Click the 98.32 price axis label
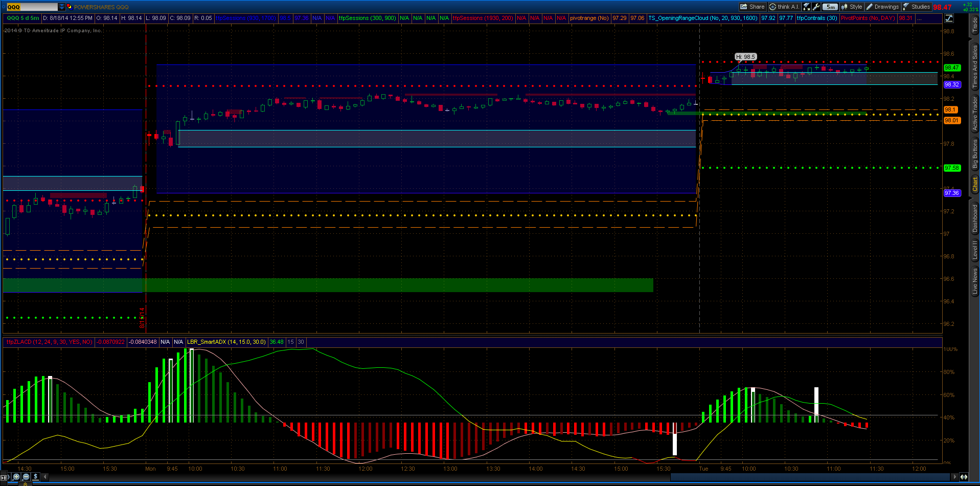This screenshot has width=980, height=486. pos(952,85)
